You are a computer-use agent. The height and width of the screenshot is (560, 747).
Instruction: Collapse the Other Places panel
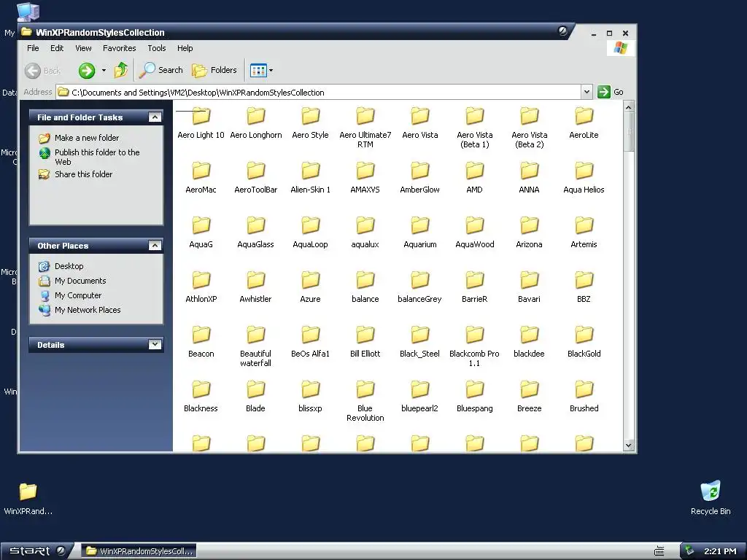tap(155, 245)
